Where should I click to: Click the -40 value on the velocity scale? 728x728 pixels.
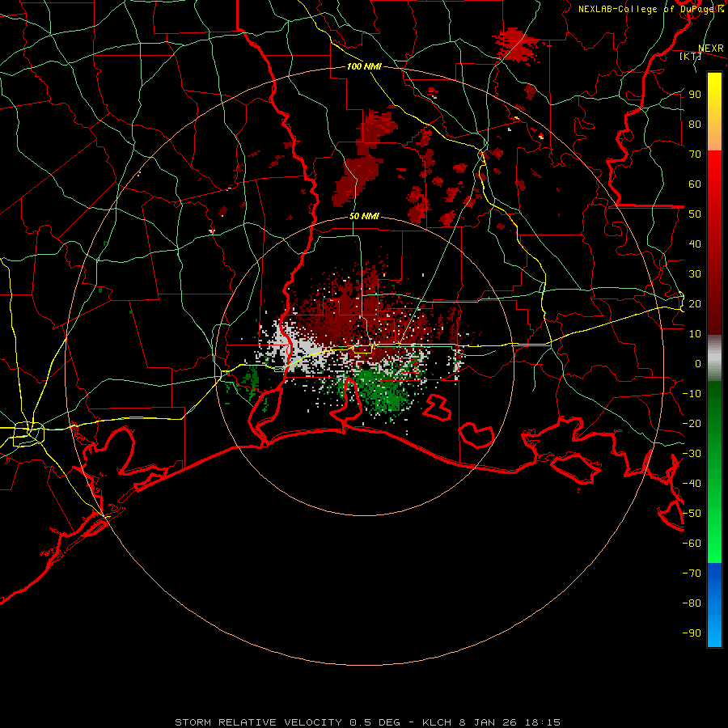tap(692, 484)
